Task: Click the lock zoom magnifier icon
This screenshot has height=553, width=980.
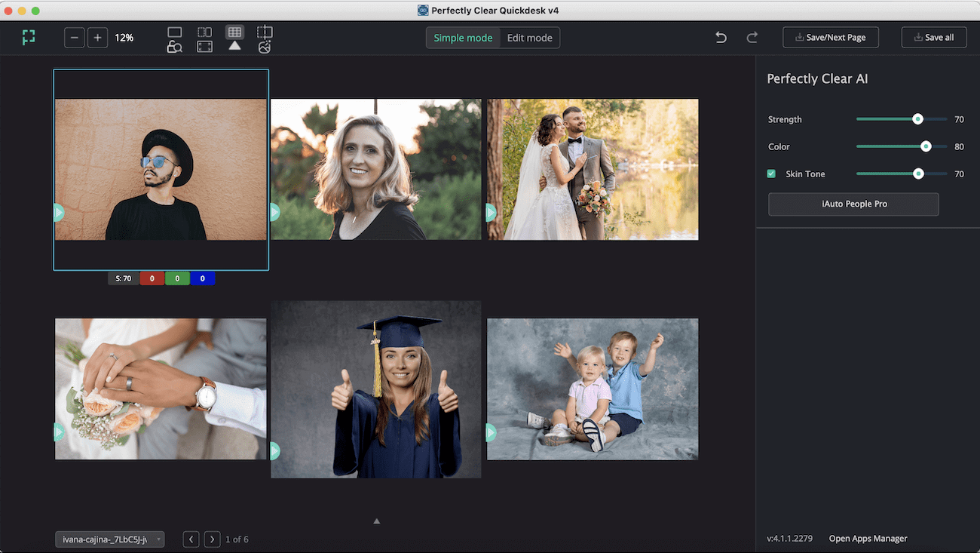Action: [174, 47]
